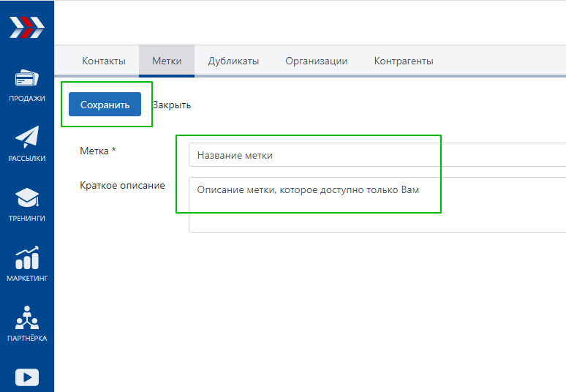Open Тренинги via the graduation cap icon

(x=27, y=198)
